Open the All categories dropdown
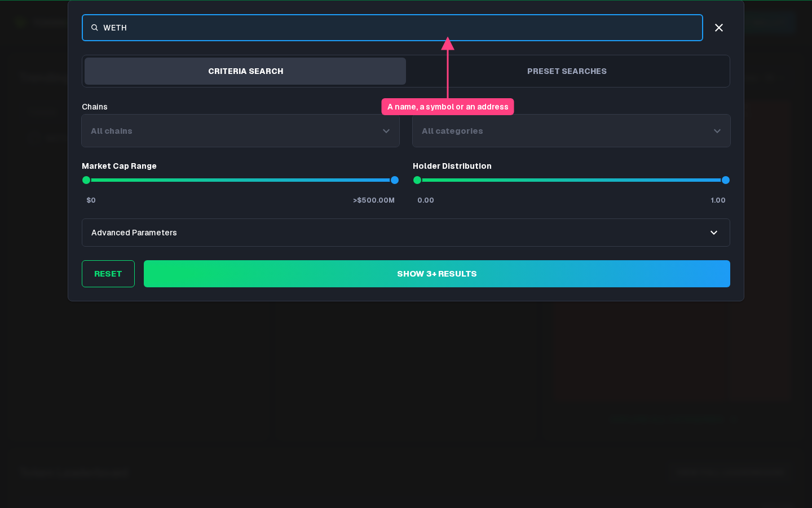This screenshot has height=508, width=812. tap(571, 131)
